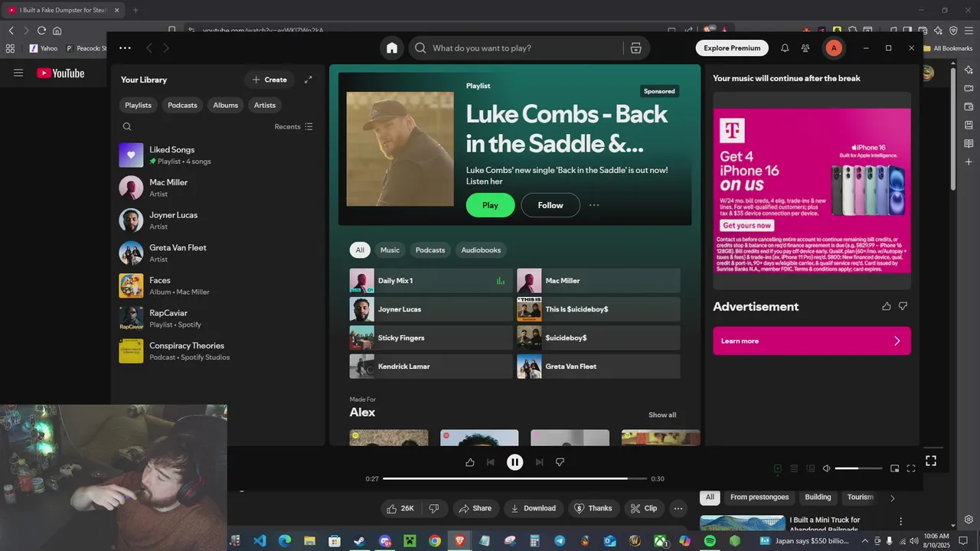
Task: Search in Your Library magnifier icon
Action: (x=127, y=127)
